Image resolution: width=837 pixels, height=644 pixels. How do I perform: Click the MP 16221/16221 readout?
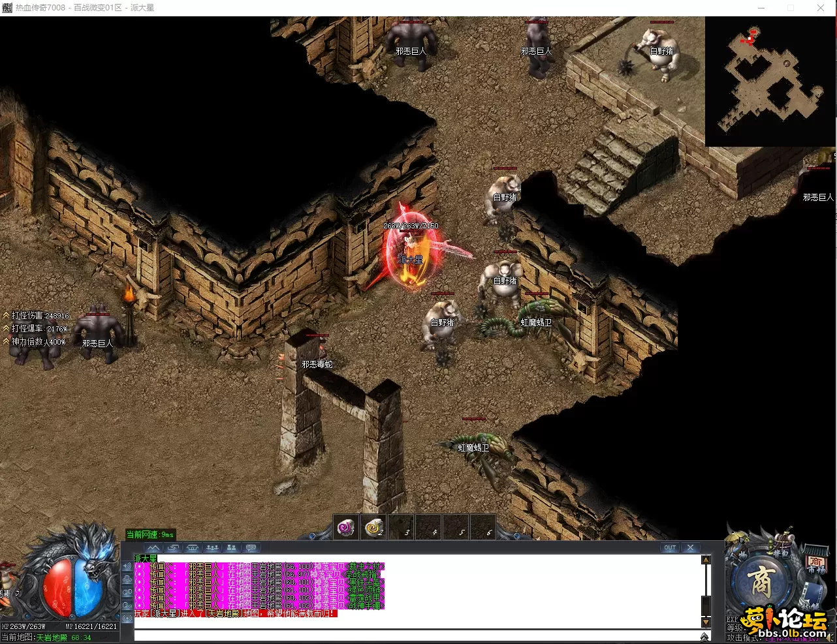pyautogui.click(x=91, y=626)
